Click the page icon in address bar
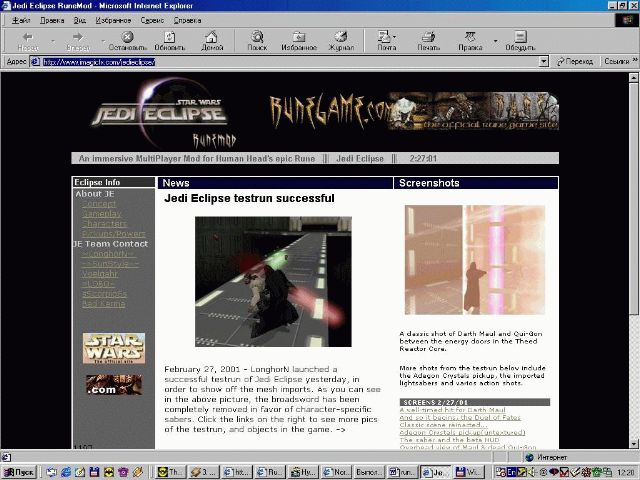 (36, 62)
